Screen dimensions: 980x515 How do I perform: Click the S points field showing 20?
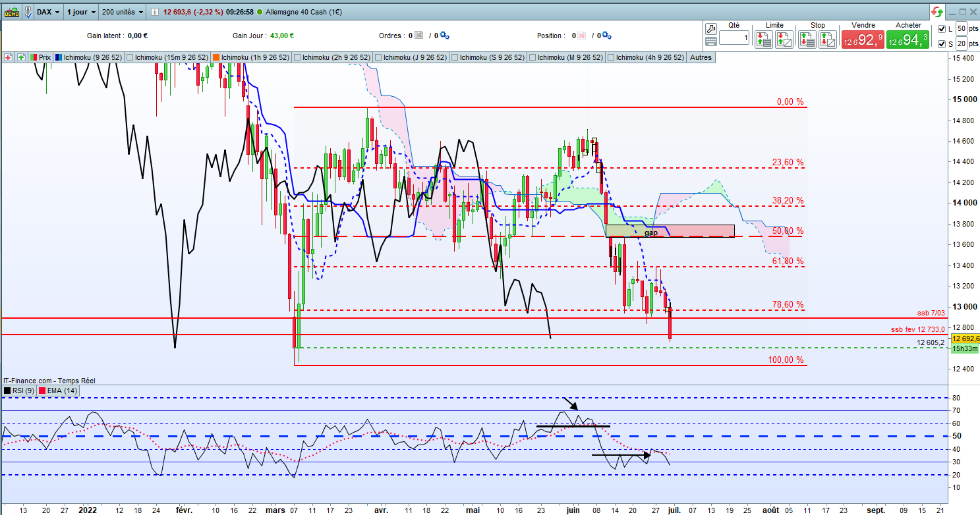tap(961, 43)
